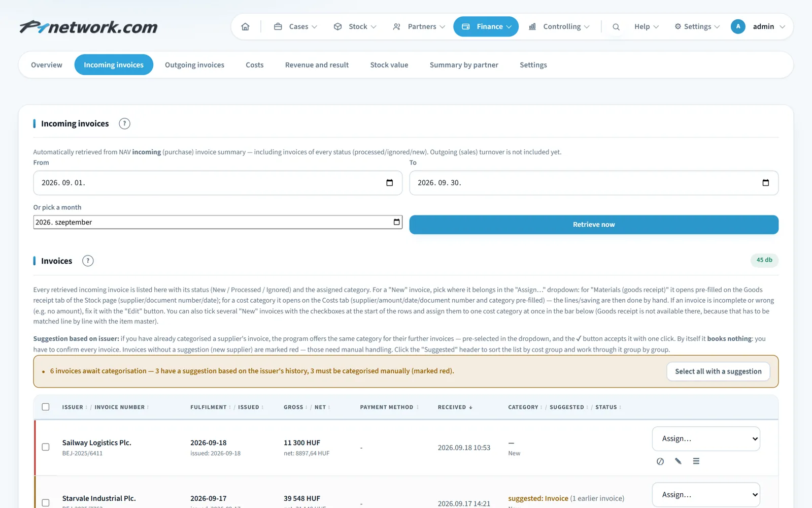Open the Summary by partner tab
This screenshot has height=508, width=812.
point(464,65)
